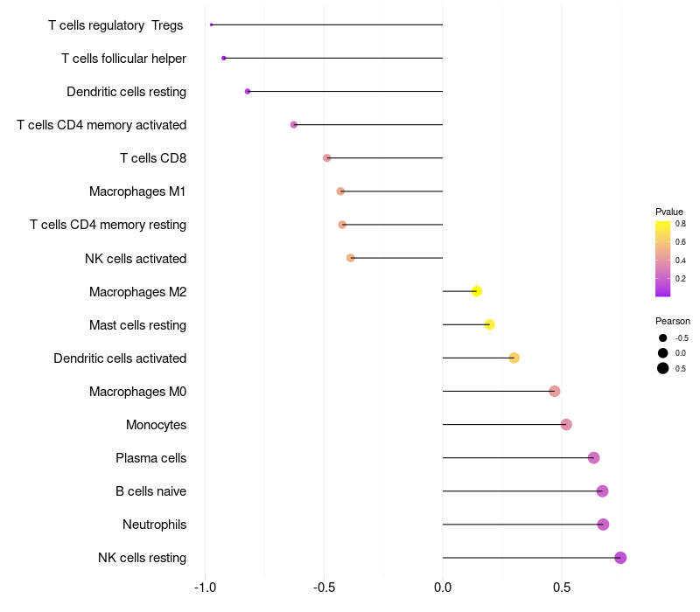This screenshot has height=612, width=700.
Task: Click the Pvalue legend title
Action: click(668, 212)
